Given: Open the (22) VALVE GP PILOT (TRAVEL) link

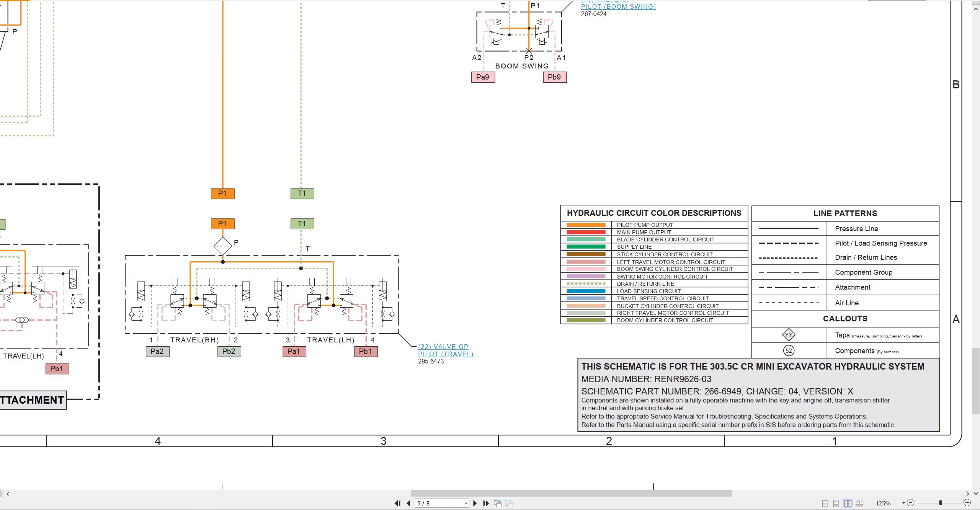Looking at the screenshot, I should point(446,350).
